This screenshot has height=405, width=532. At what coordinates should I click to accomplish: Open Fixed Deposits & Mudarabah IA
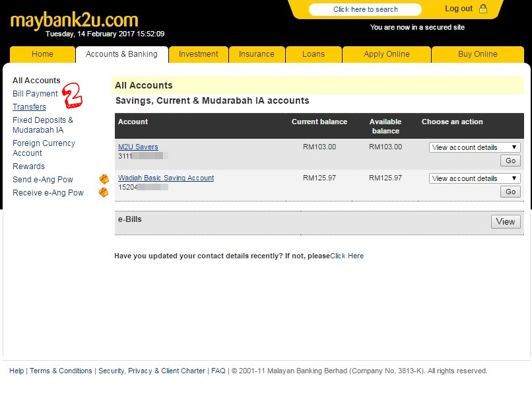click(x=43, y=125)
